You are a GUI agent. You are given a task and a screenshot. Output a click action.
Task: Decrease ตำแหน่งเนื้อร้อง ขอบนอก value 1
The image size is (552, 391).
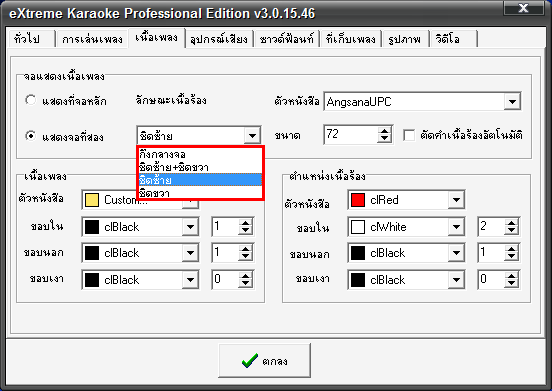click(511, 257)
